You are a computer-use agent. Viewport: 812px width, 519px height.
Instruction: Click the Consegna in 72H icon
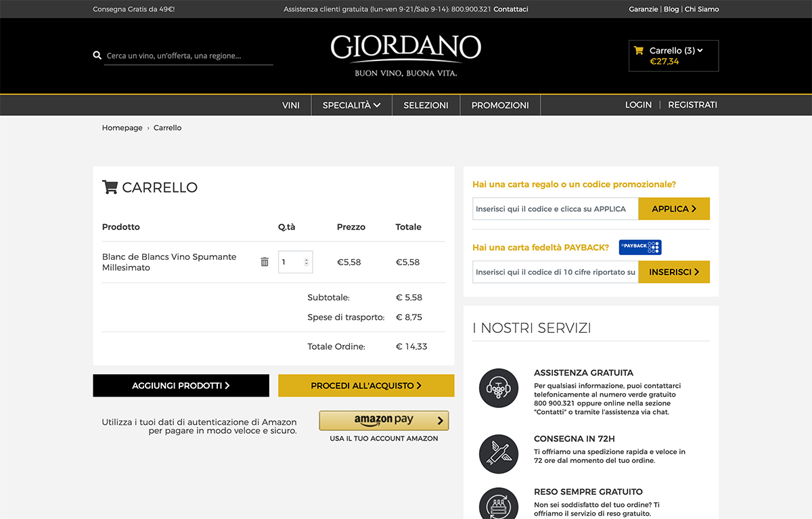point(499,453)
